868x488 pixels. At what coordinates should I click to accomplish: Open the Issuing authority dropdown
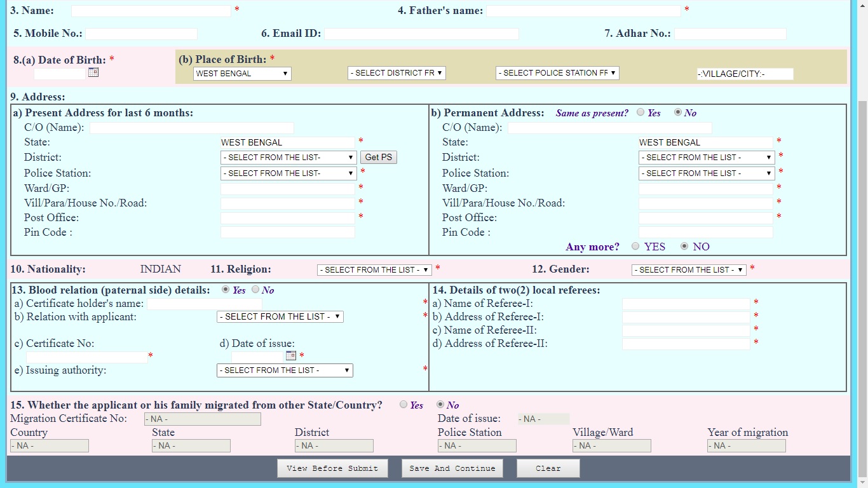coord(285,370)
